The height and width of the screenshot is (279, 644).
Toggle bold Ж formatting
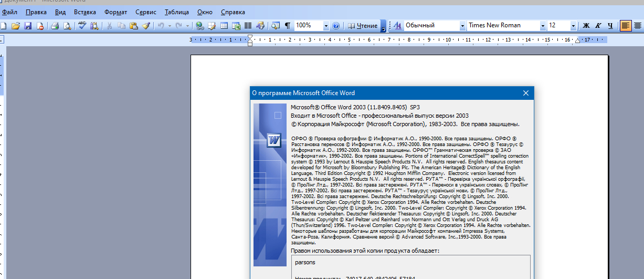[x=586, y=25]
